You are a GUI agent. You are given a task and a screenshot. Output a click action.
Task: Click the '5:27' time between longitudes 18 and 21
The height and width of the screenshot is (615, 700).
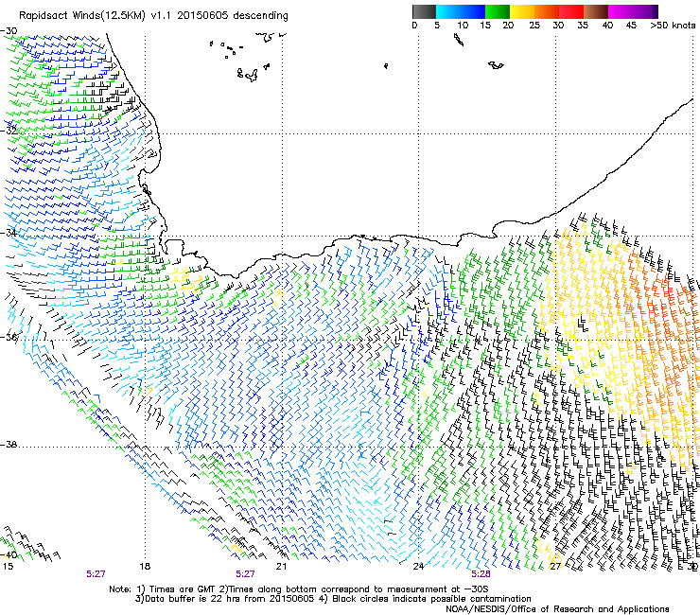246,573
